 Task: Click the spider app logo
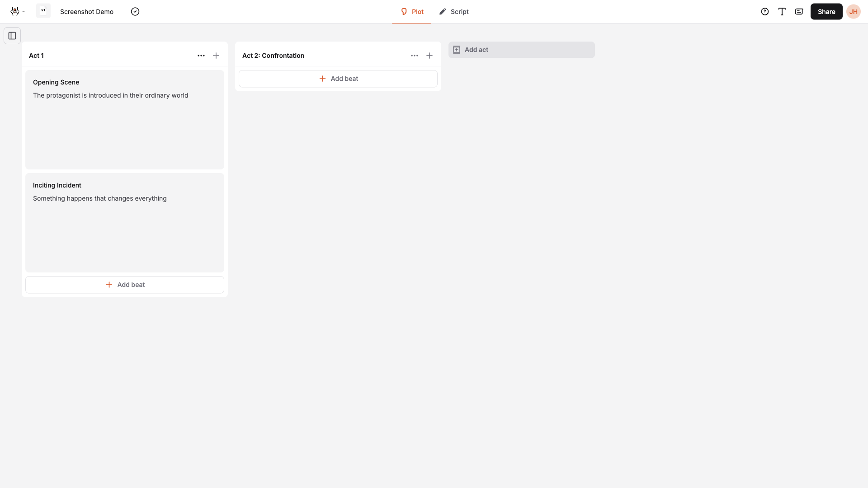click(14, 11)
